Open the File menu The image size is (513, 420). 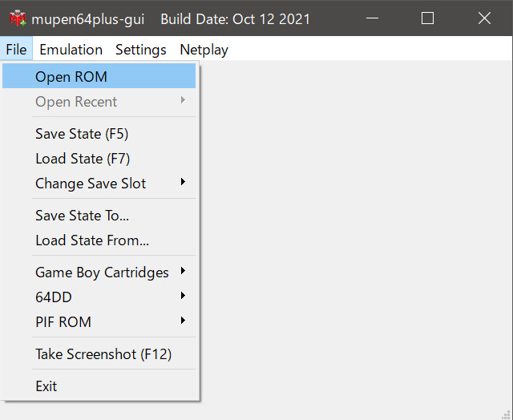point(16,50)
